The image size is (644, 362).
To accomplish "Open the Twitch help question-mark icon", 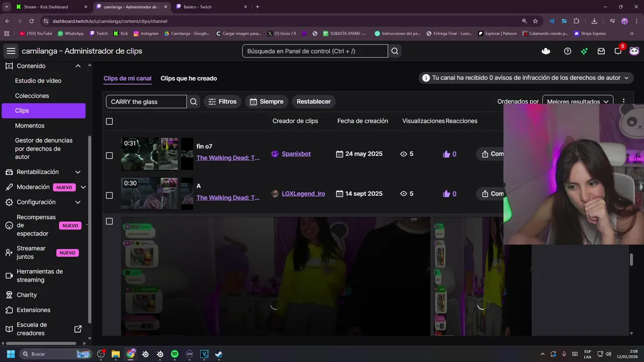I will (x=568, y=51).
